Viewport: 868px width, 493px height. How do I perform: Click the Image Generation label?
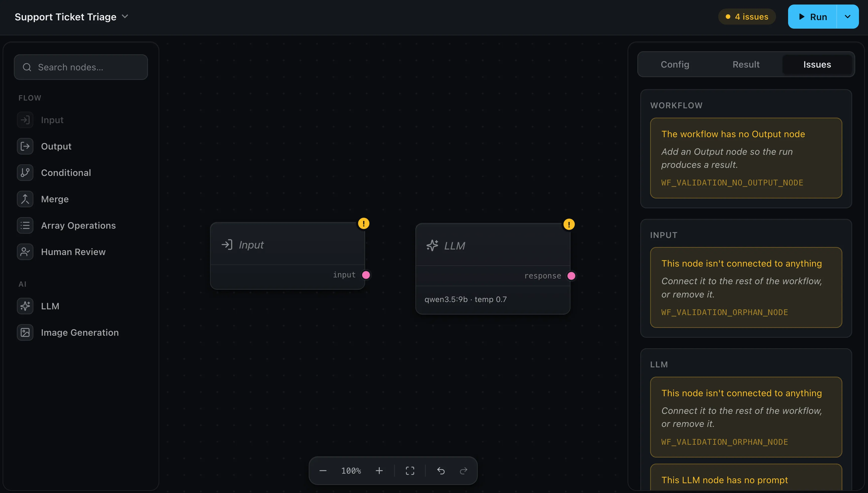(80, 332)
